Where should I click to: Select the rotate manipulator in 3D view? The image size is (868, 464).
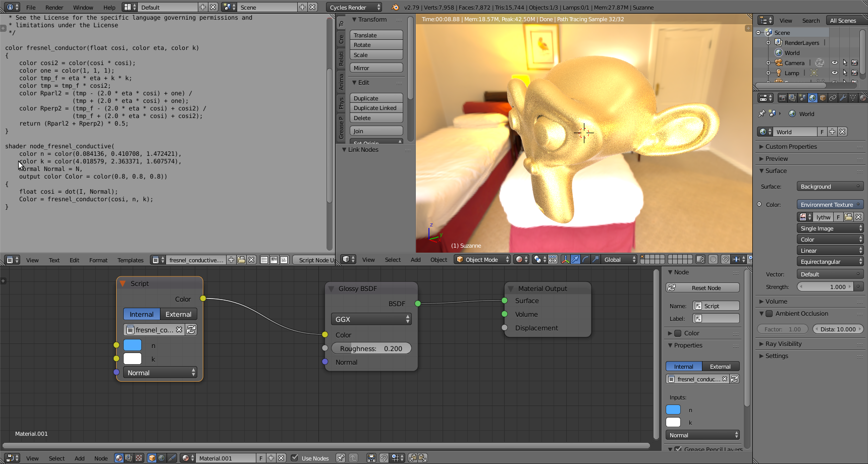[x=585, y=259]
